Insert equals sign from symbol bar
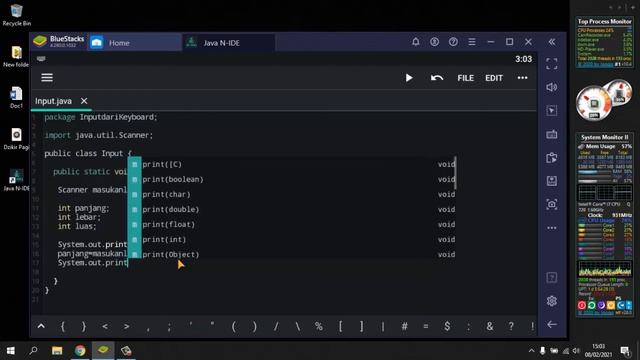 click(x=426, y=326)
